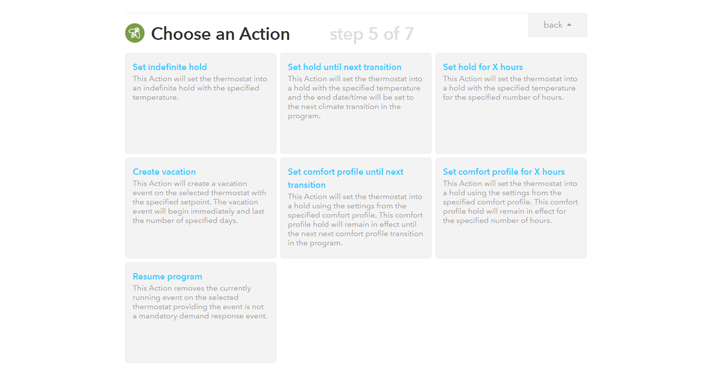This screenshot has width=720, height=384.
Task: Pick the Create vacation action link
Action: [164, 172]
